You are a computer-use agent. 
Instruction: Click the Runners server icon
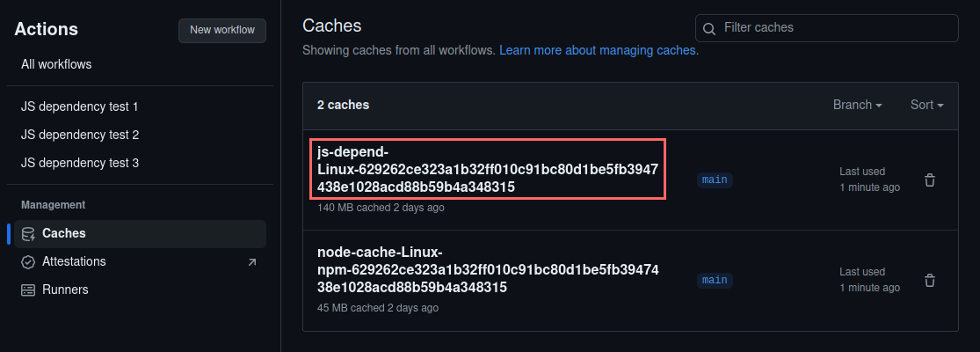(x=28, y=290)
